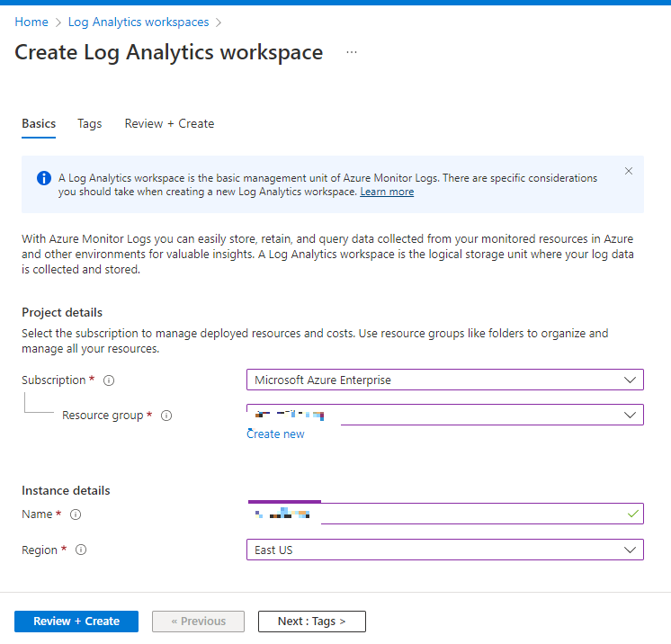The height and width of the screenshot is (644, 671).
Task: Dismiss the info banner with X
Action: (628, 171)
